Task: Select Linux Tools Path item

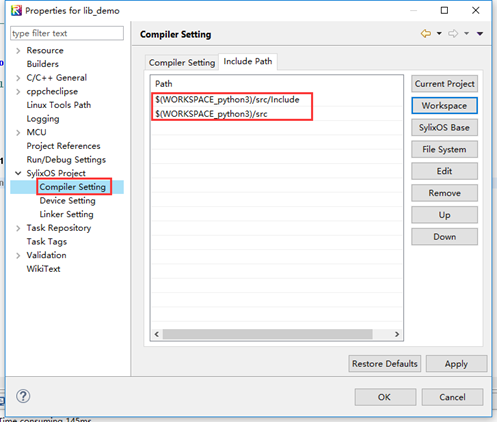Action: [59, 105]
